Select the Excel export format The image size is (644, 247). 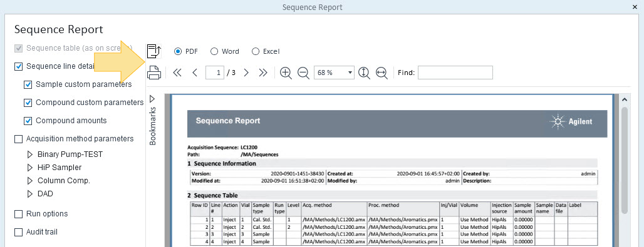click(x=266, y=51)
